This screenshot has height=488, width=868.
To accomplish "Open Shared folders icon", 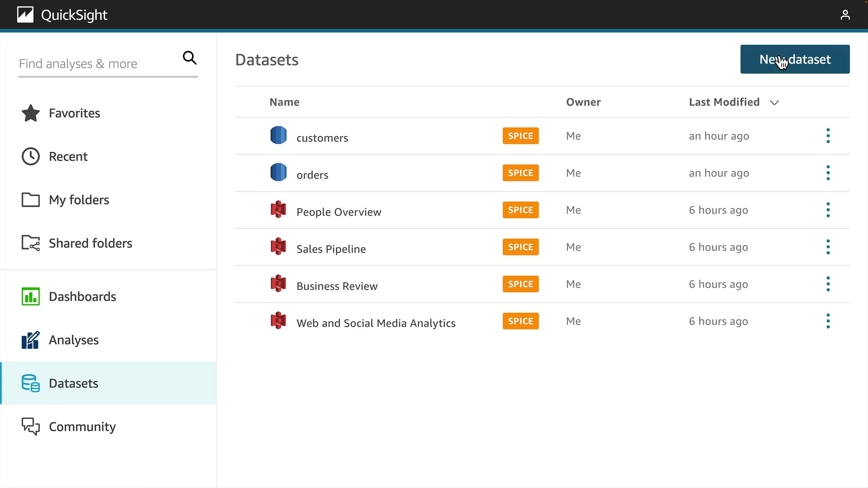I will (31, 243).
